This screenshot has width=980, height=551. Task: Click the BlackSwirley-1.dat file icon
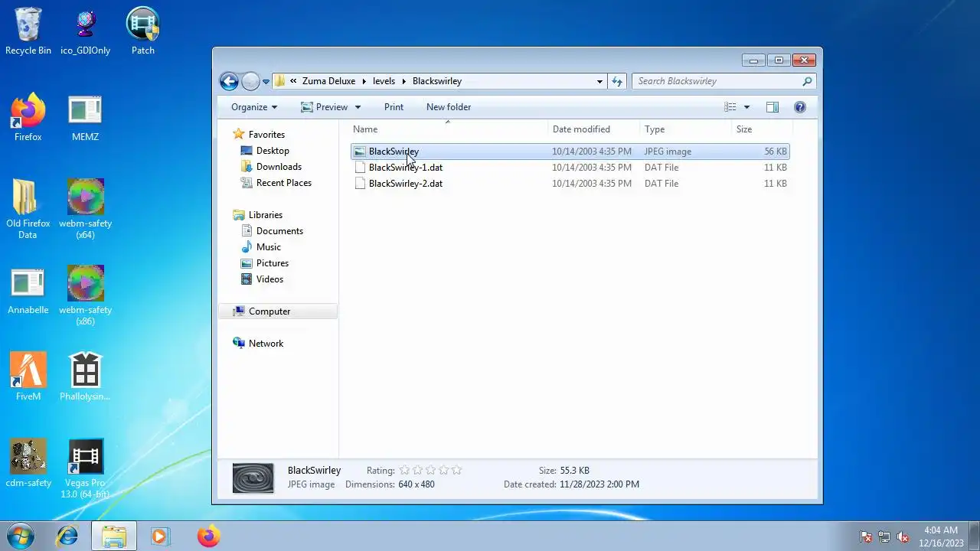[x=360, y=168]
